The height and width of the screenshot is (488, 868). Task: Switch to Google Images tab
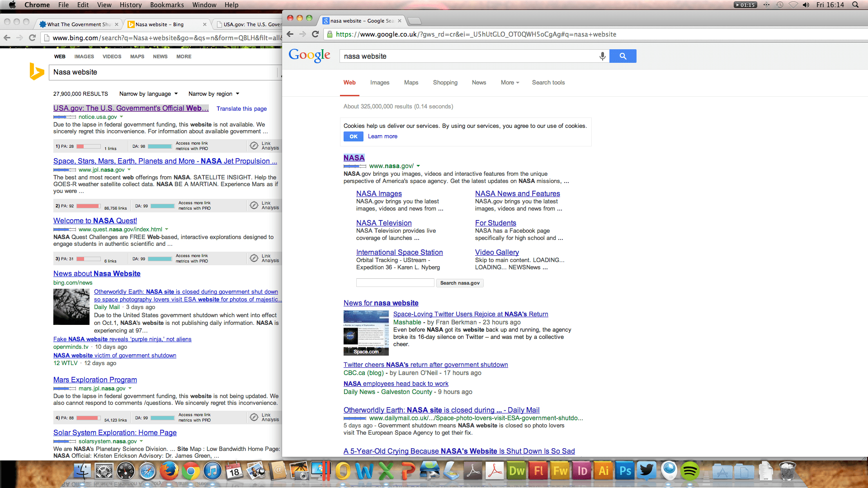(x=380, y=83)
